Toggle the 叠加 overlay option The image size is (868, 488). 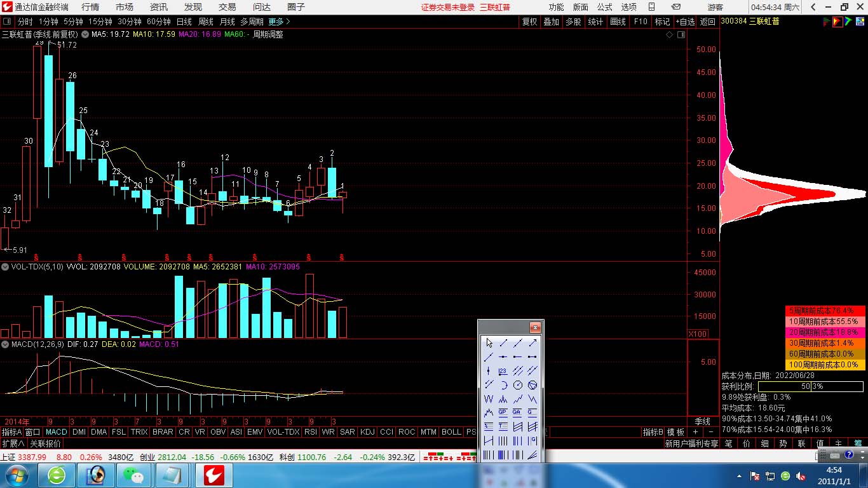pyautogui.click(x=551, y=22)
